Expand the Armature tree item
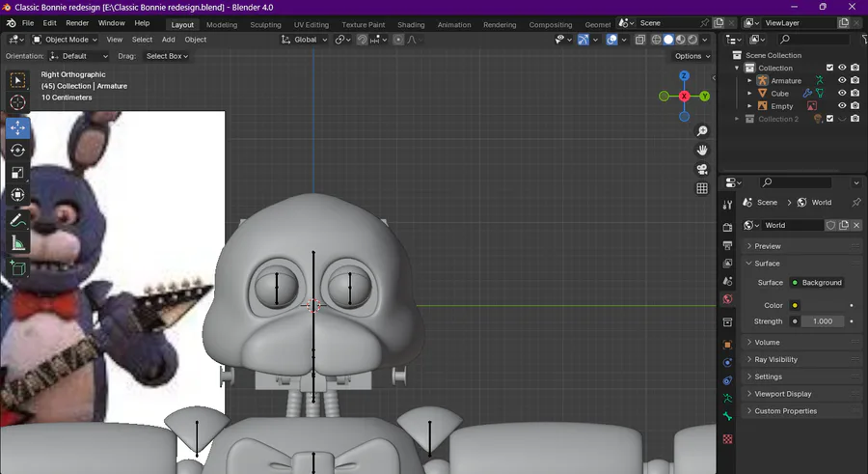 click(749, 80)
